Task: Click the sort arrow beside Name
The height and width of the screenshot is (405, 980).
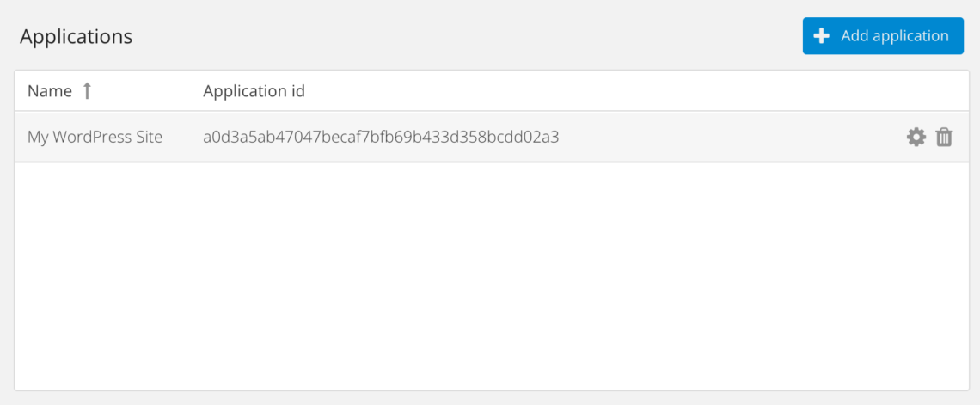Action: (x=87, y=91)
